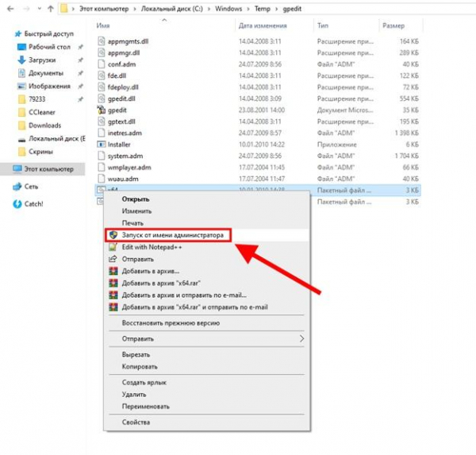Select the system.adm file

(125, 156)
